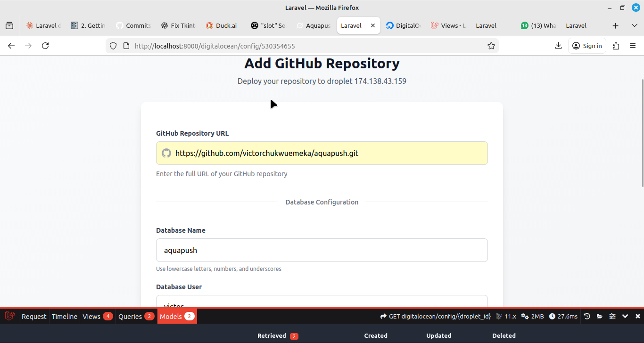Close the debugbar with the X icon
Viewport: 644px width, 343px height.
coord(637,316)
